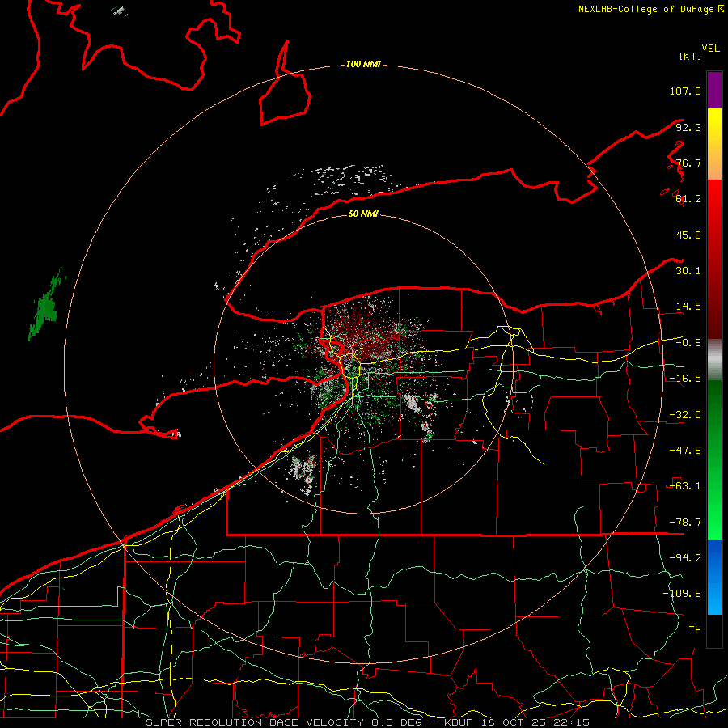
Task: Select the -16.5 scale value
Action: [685, 379]
